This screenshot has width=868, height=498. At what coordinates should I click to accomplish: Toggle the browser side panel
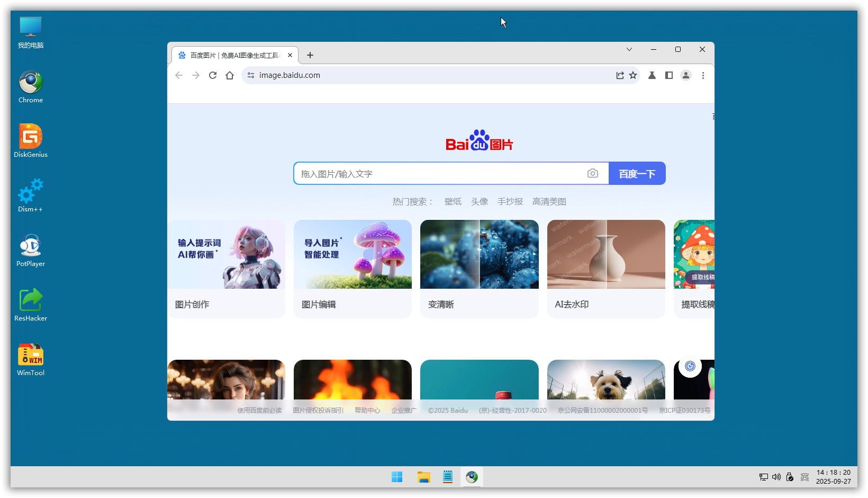[x=669, y=75]
